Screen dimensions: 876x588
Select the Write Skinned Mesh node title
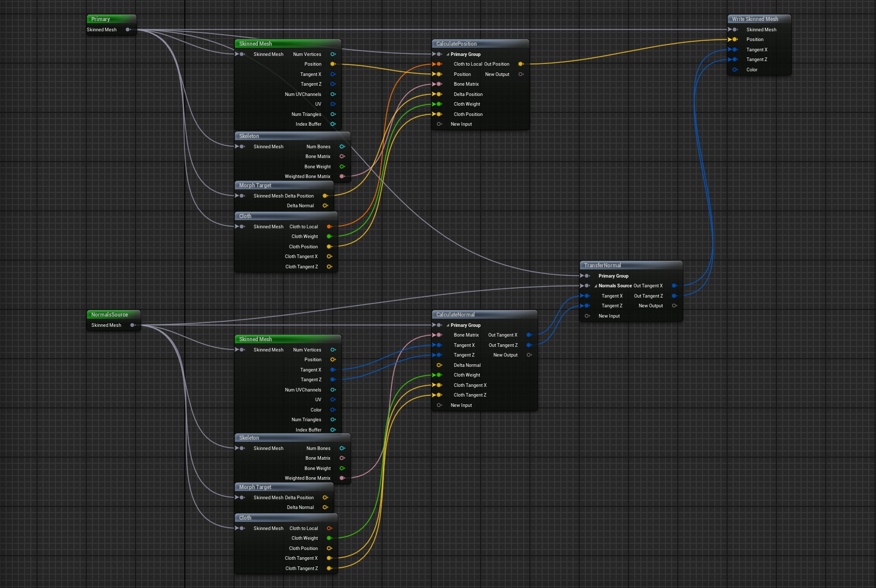click(755, 19)
